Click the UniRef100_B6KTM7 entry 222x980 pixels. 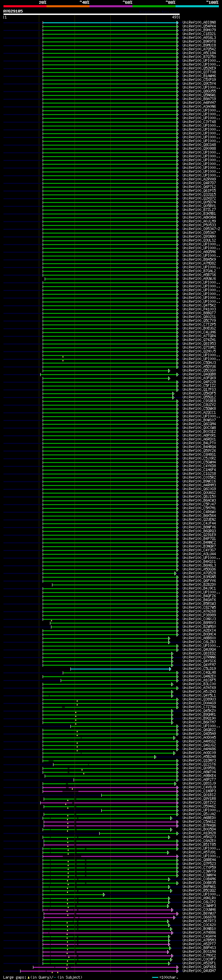(199, 722)
